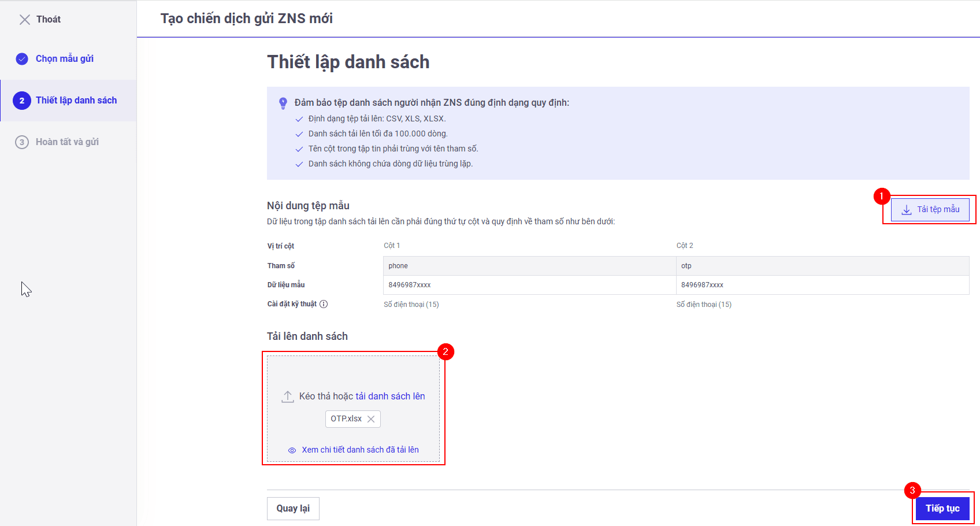This screenshot has width=980, height=526.
Task: Click the phone parameter cell in Cột 1
Action: click(x=529, y=266)
